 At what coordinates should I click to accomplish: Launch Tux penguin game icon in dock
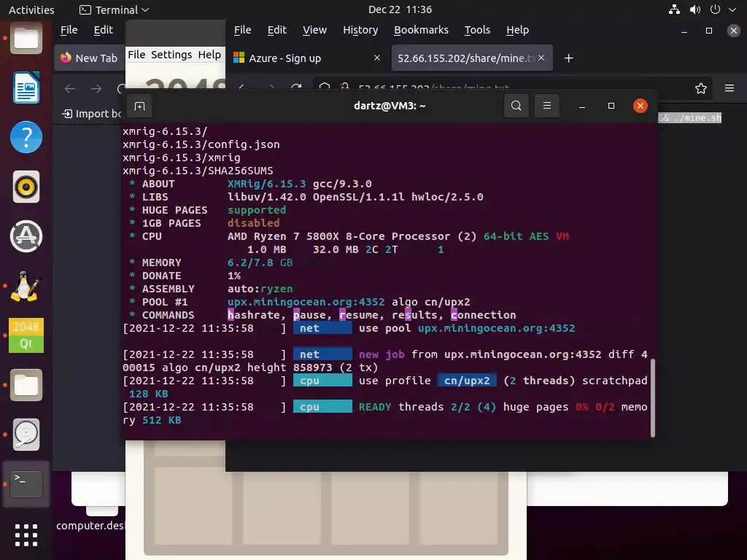pyautogui.click(x=26, y=286)
